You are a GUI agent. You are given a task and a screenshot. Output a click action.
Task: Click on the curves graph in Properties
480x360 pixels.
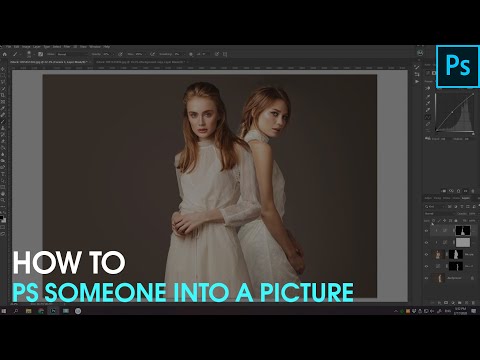[455, 113]
